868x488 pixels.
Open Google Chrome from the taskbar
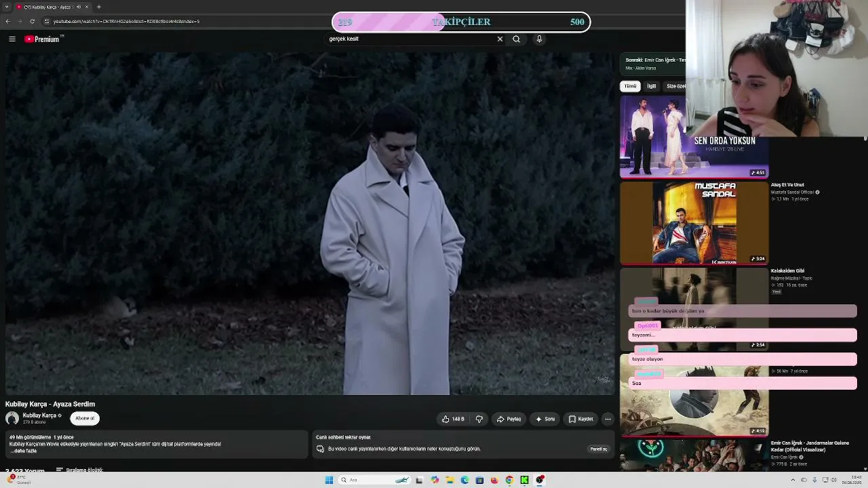pos(509,480)
